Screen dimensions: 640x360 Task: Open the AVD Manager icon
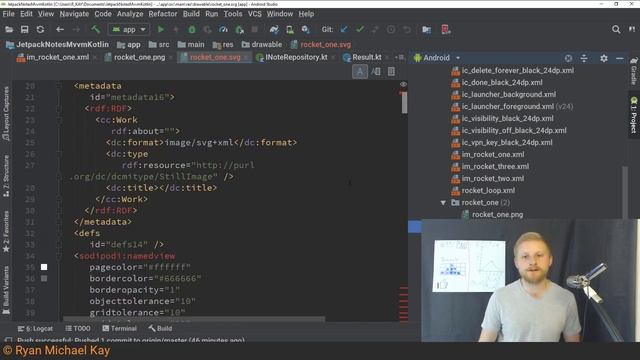(x=290, y=29)
